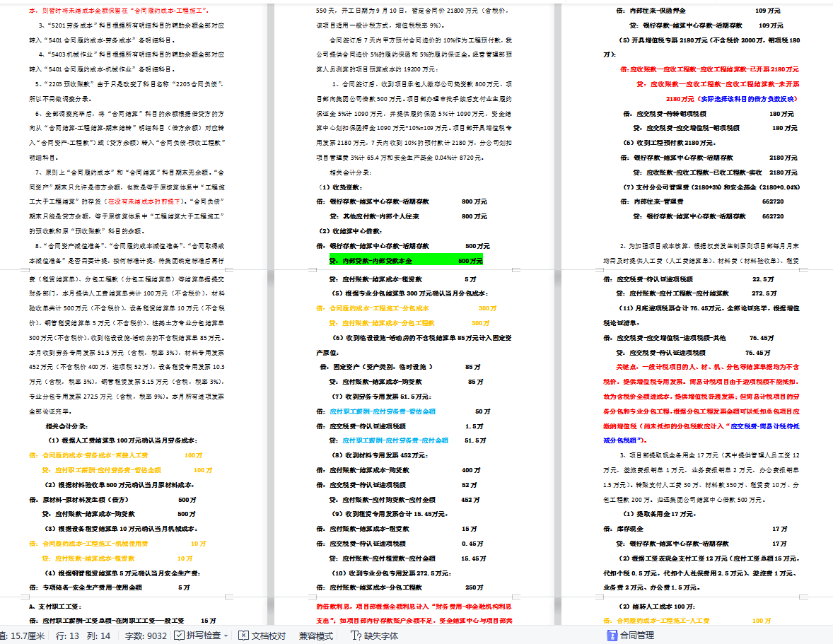Click 借：应交税费-待转销项税额 180万元 line
The width and height of the screenshot is (833, 644).
pyautogui.click(x=708, y=114)
